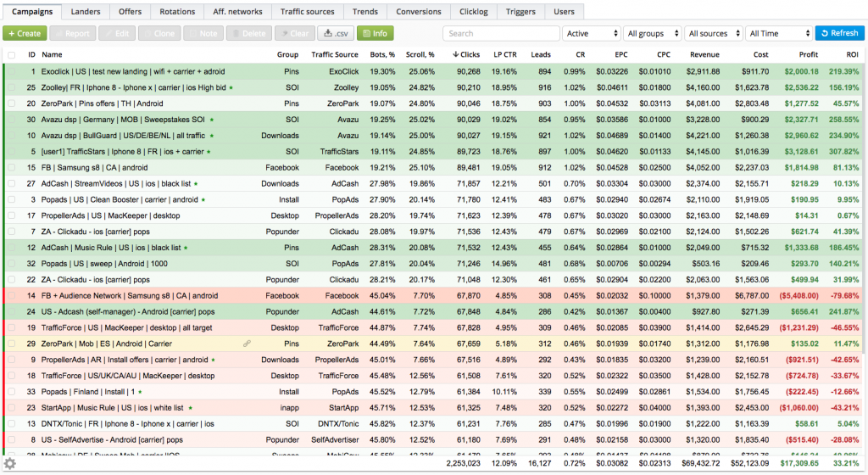The height and width of the screenshot is (475, 868).
Task: Open the Trends tab
Action: 365,12
